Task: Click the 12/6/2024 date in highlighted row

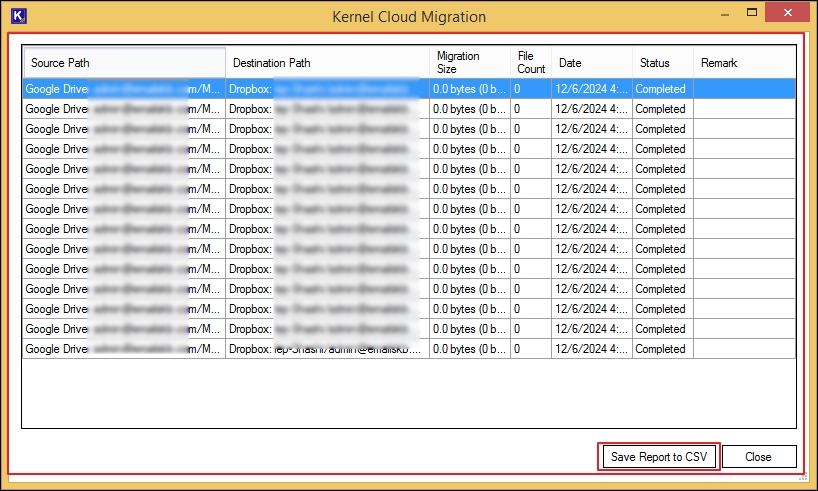Action: coord(592,89)
